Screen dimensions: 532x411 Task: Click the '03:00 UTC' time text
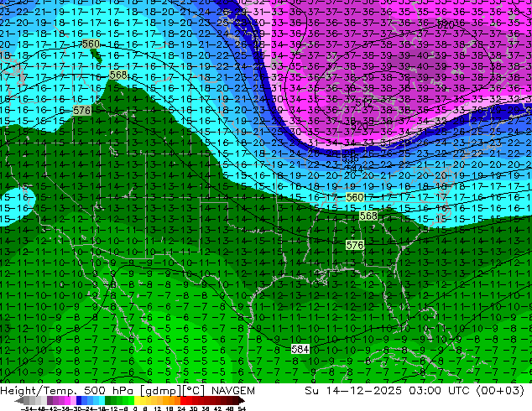coord(439,391)
